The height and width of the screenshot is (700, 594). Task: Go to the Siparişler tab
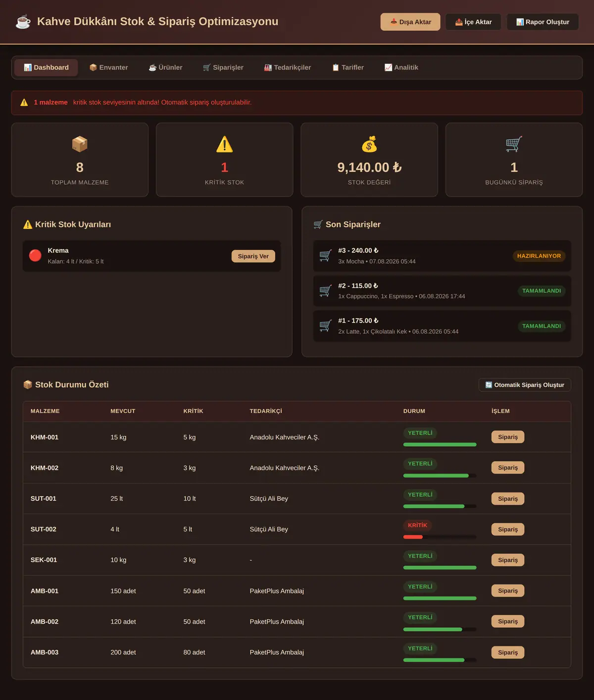(223, 67)
